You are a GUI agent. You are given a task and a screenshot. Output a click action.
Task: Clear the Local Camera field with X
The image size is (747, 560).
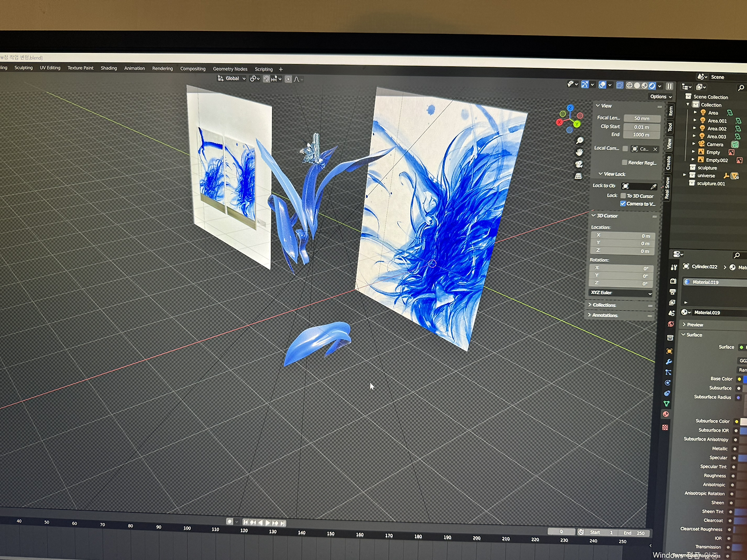655,149
